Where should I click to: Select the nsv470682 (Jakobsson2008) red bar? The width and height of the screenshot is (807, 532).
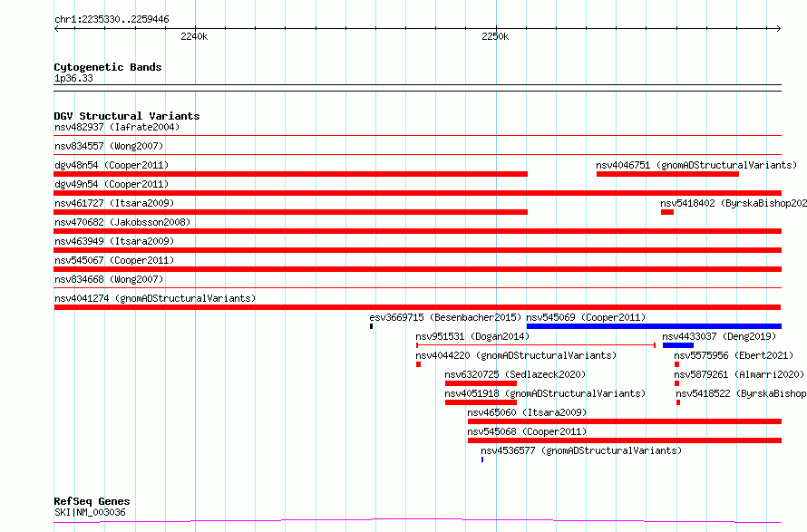click(417, 231)
